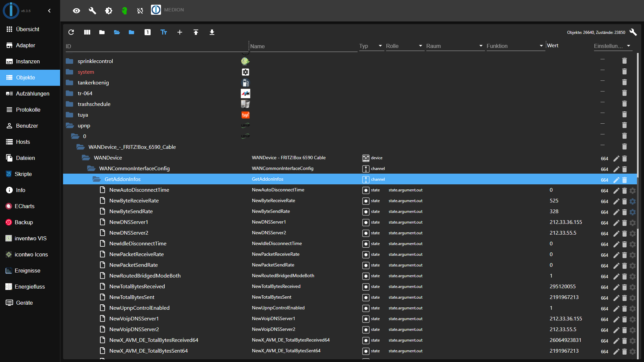Toggle the eye visibility icon in top bar

click(x=76, y=11)
